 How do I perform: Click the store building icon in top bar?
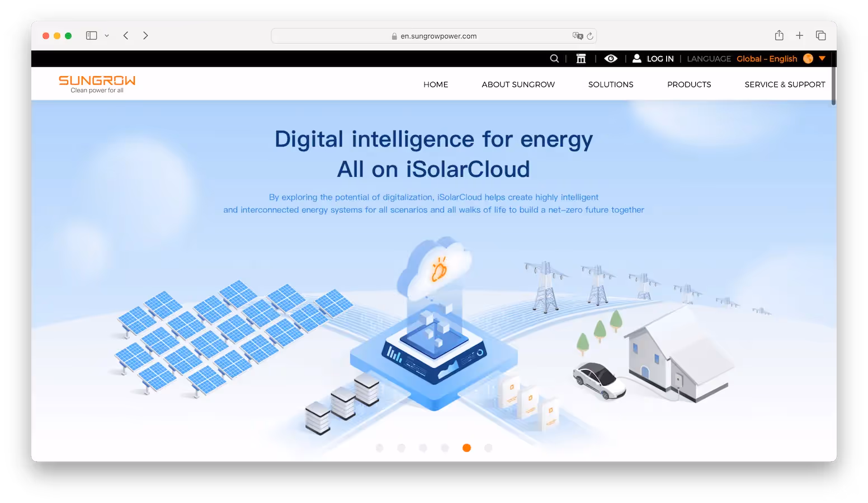coord(581,59)
